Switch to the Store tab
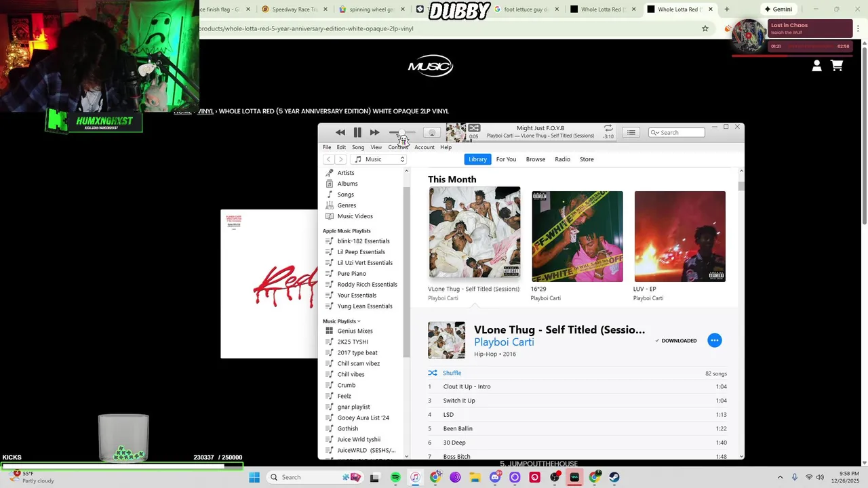The height and width of the screenshot is (488, 868). 587,159
